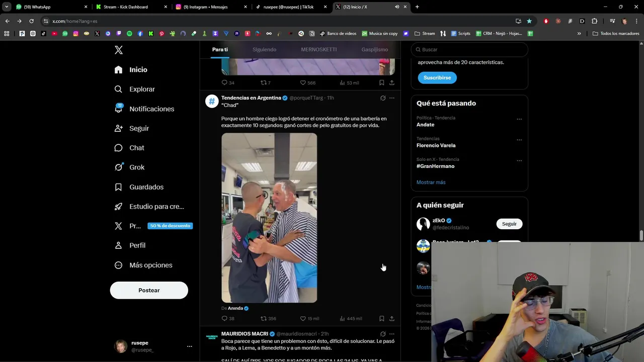Click Grok icon on Tendencias en Argentina post
The width and height of the screenshot is (644, 362).
pyautogui.click(x=383, y=98)
